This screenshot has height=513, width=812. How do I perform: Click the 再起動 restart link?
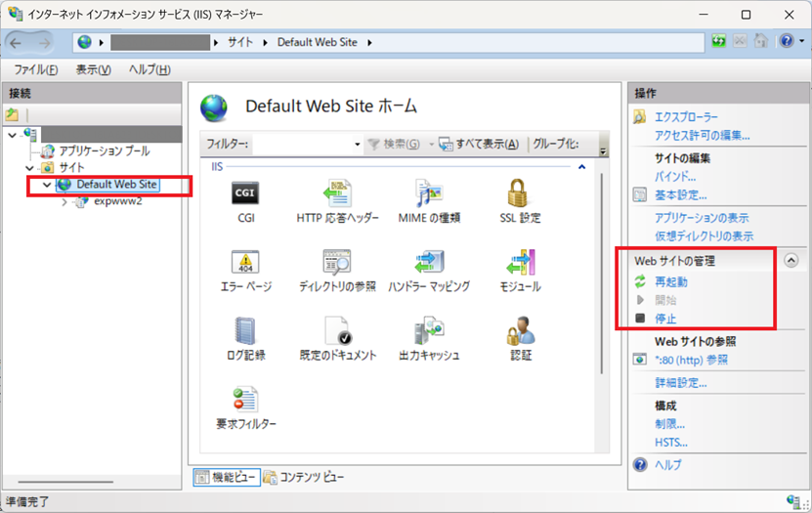pos(671,282)
